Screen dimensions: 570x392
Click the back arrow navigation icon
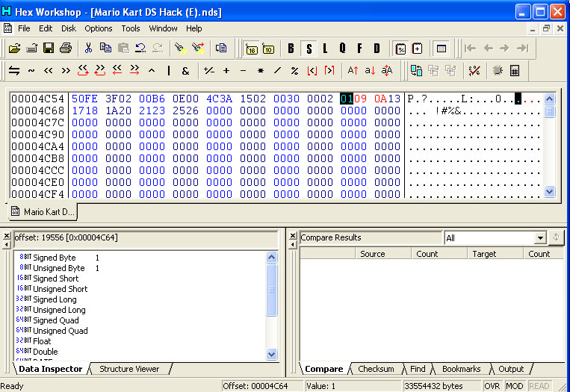click(488, 49)
